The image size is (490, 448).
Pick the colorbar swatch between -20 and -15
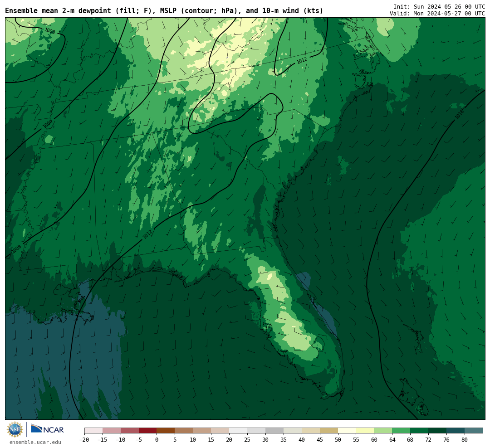pos(93,430)
